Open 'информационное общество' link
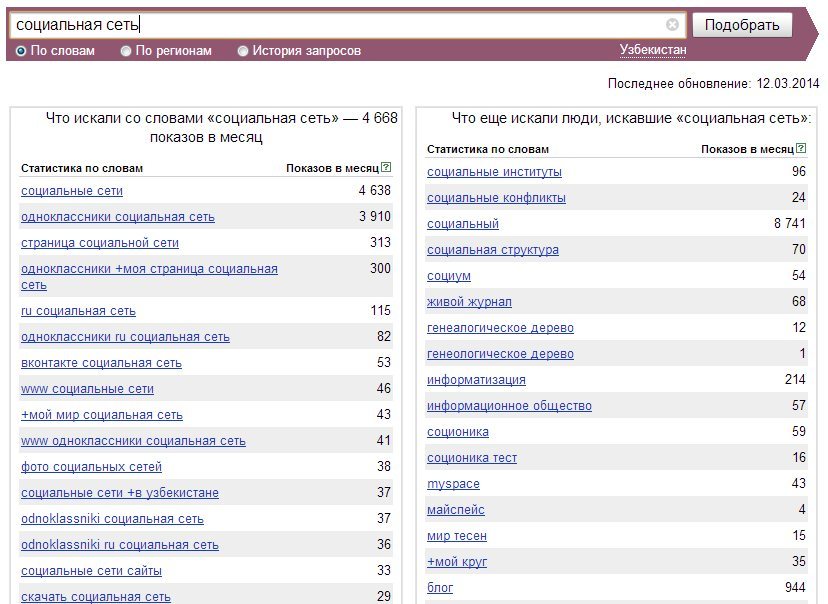Viewport: 828px width, 604px height. click(509, 405)
